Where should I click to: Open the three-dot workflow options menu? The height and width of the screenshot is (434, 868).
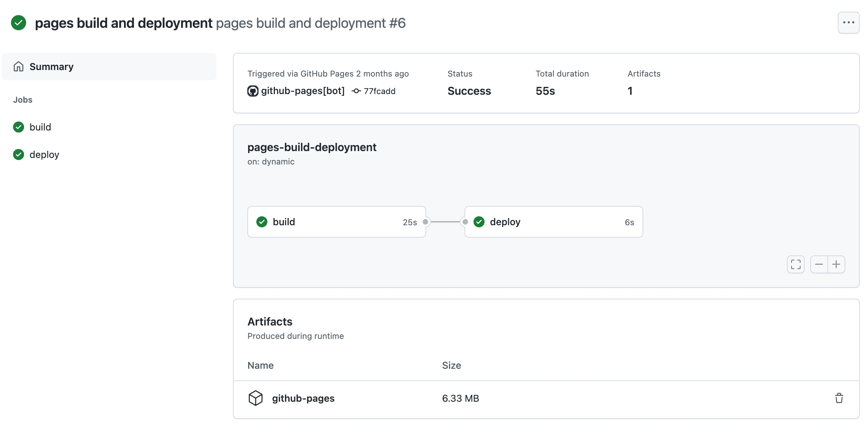click(x=848, y=23)
